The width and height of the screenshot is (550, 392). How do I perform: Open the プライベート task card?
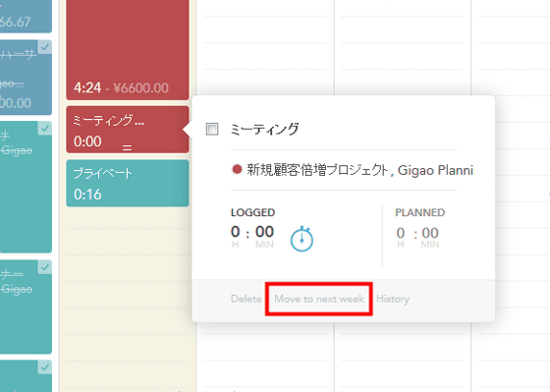[x=128, y=183]
